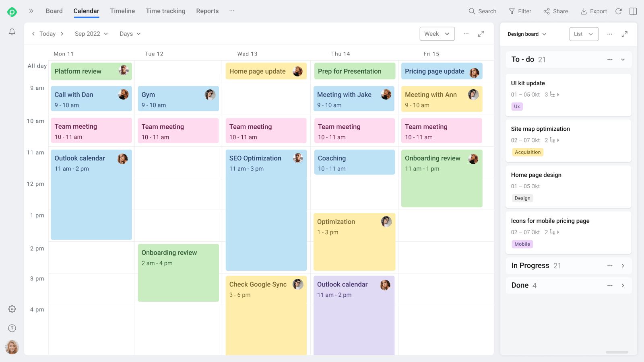Open the Design board selector dropdown
Image resolution: width=644 pixels, height=362 pixels.
point(526,34)
